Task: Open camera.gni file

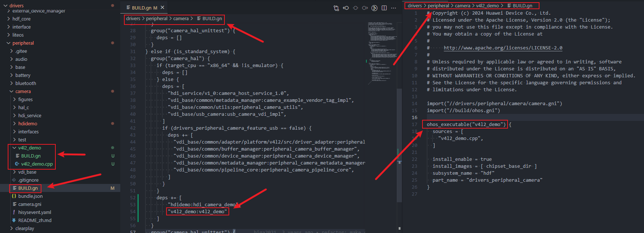Action: pos(30,204)
